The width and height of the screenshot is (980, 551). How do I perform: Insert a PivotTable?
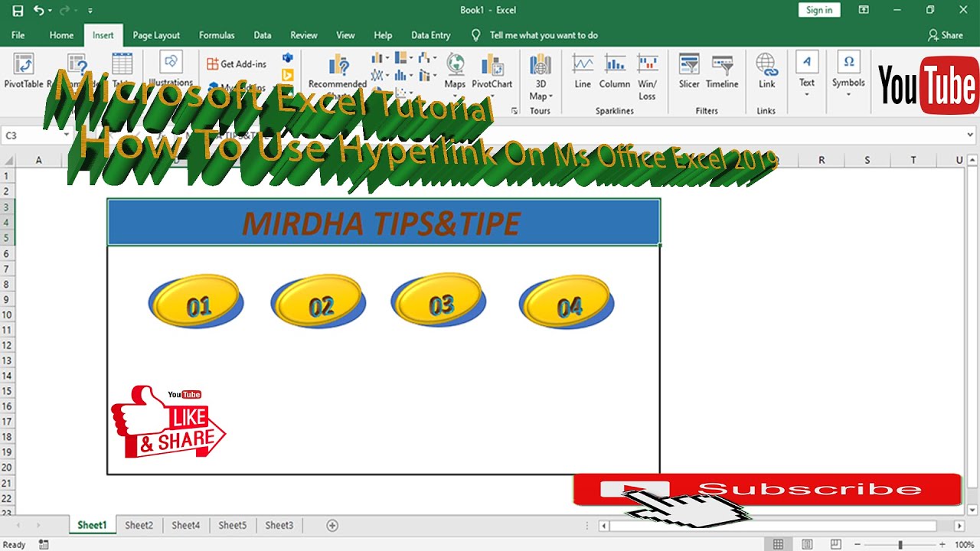24,73
